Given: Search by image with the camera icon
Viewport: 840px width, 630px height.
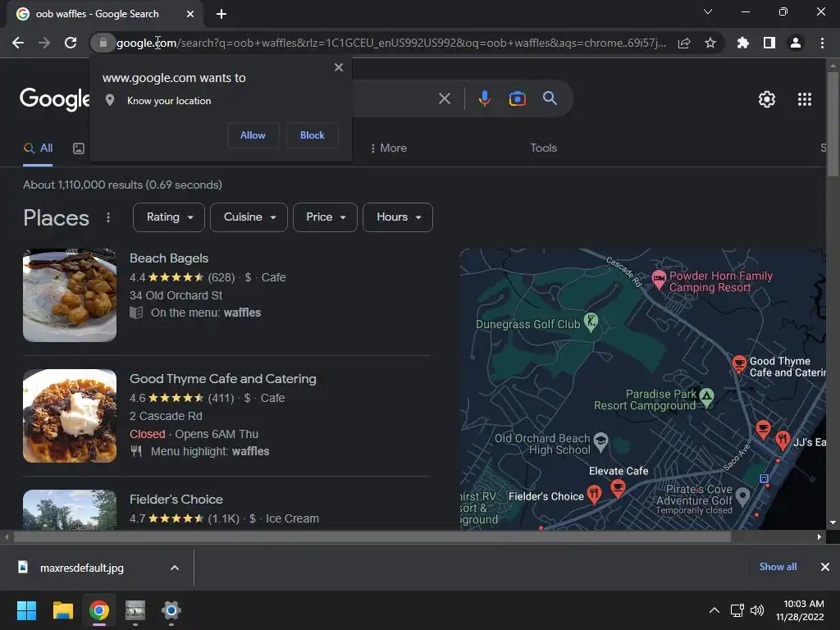Looking at the screenshot, I should coord(517,98).
